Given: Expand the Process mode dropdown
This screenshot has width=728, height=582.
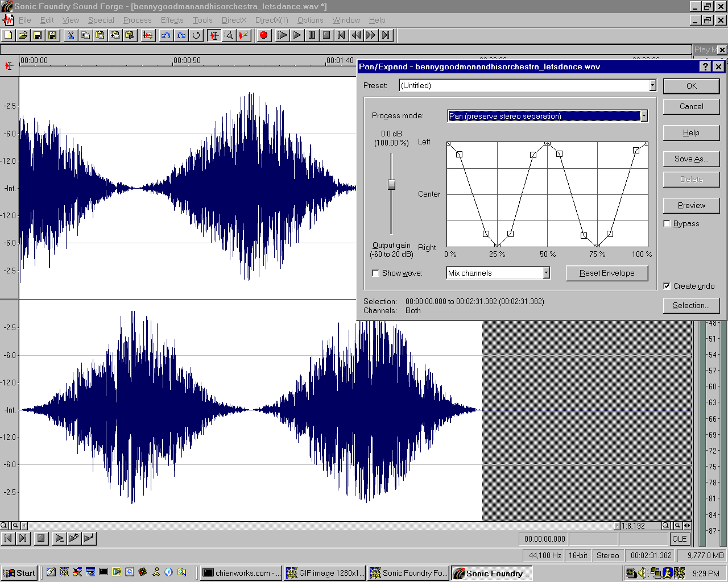Looking at the screenshot, I should (644, 116).
